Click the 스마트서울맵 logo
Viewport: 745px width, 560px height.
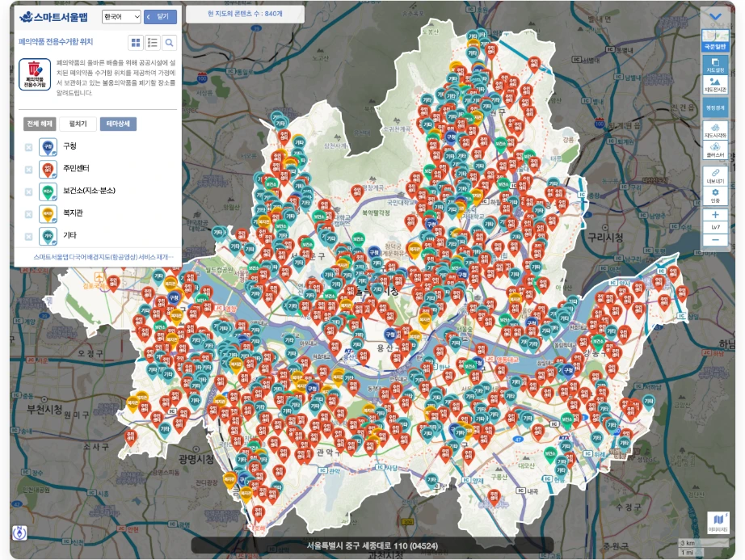53,17
